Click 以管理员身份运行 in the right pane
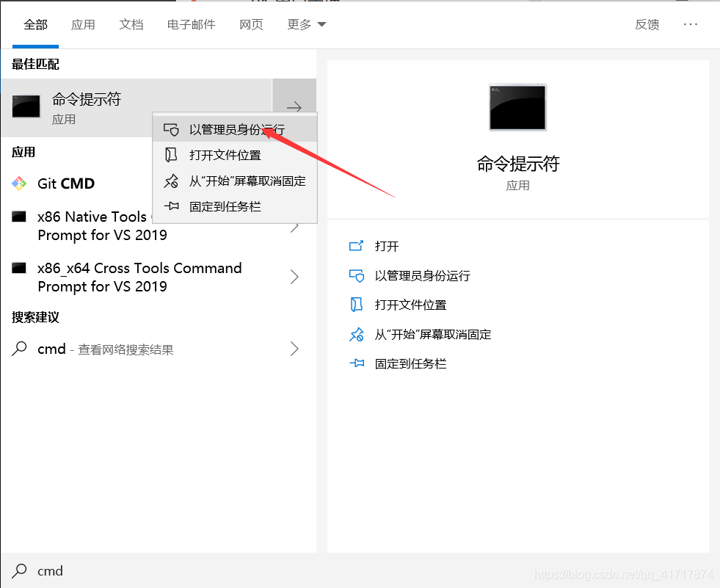Viewport: 720px width, 588px height. point(423,275)
